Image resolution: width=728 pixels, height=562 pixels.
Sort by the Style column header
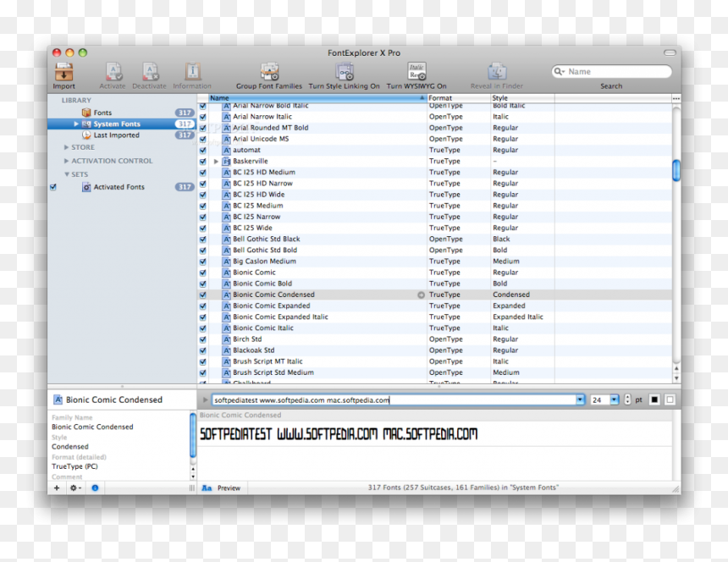point(522,98)
